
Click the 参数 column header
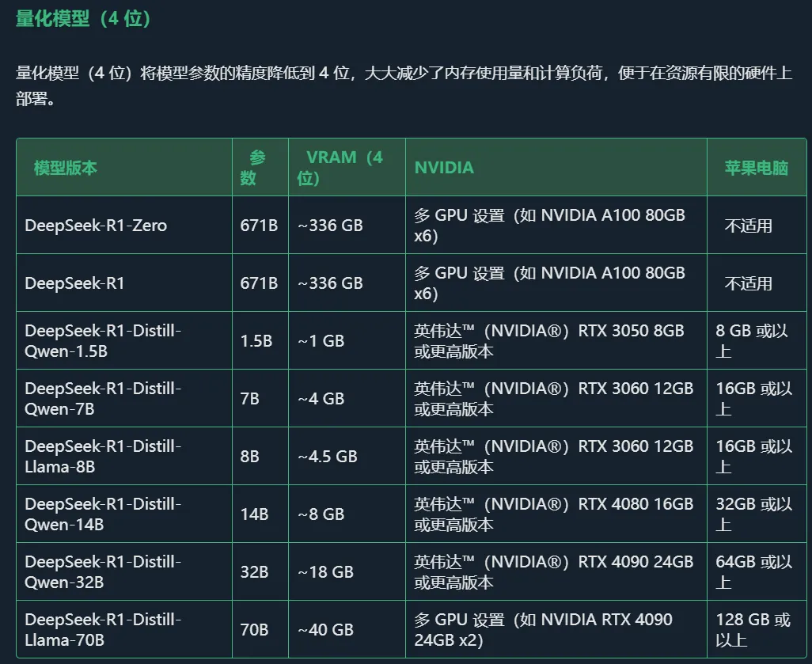[257, 167]
